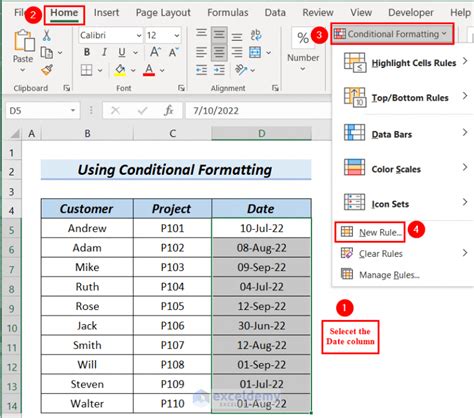474x418 pixels.
Task: Open the Page Layout ribbon tab
Action: pos(163,13)
